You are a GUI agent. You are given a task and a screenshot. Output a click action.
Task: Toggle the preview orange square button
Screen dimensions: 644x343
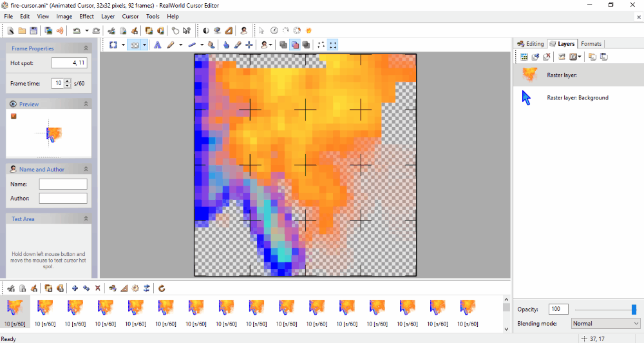pyautogui.click(x=14, y=117)
